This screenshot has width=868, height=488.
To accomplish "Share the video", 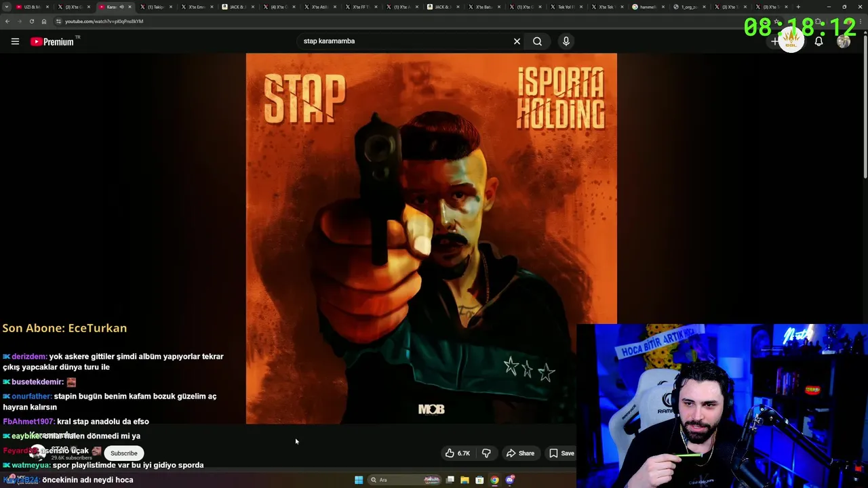I will tap(520, 453).
